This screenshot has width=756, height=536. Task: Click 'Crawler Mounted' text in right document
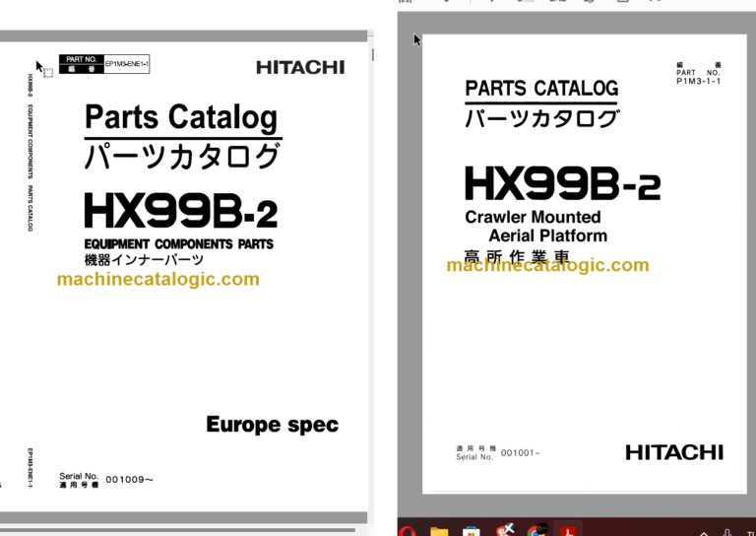533,217
